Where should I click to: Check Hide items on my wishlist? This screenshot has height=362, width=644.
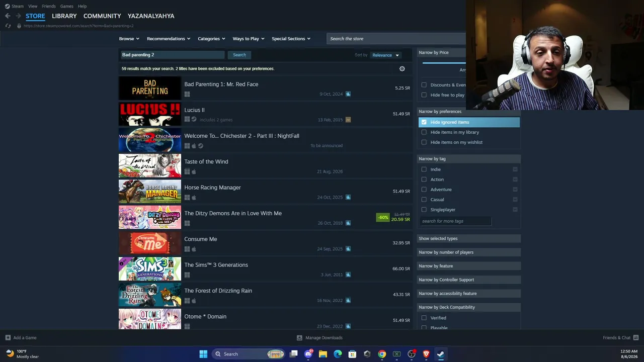[424, 142]
